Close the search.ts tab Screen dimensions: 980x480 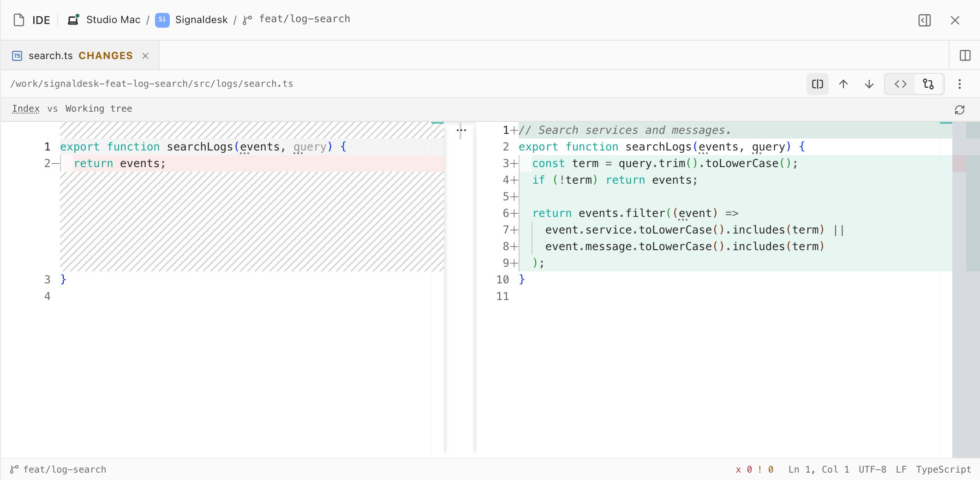coord(145,56)
